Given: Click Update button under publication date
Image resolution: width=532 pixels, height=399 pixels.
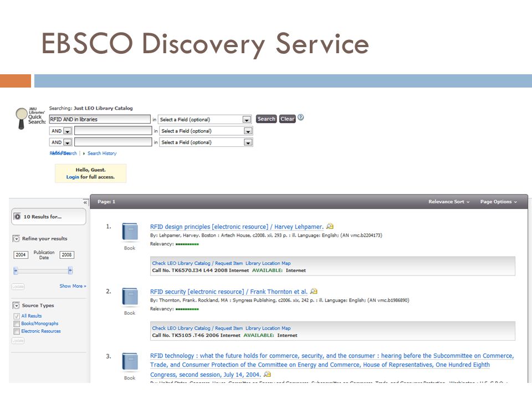Looking at the screenshot, I should pos(18,287).
